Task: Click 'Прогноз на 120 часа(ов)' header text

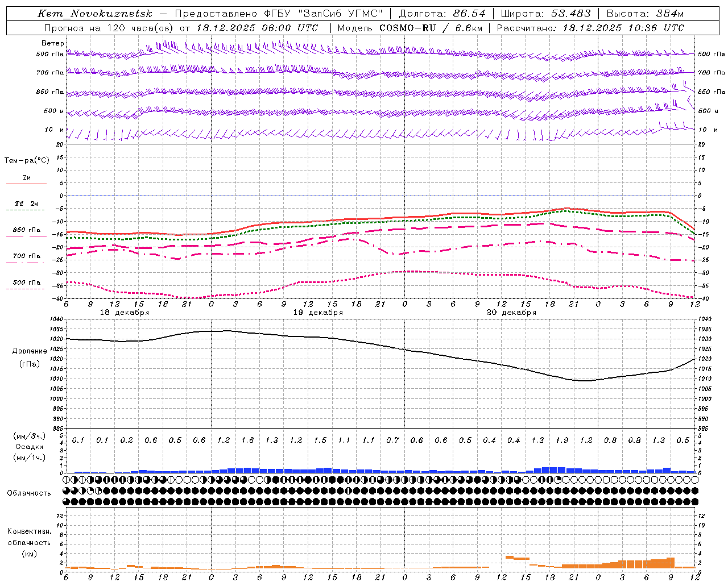Action: 110,28
